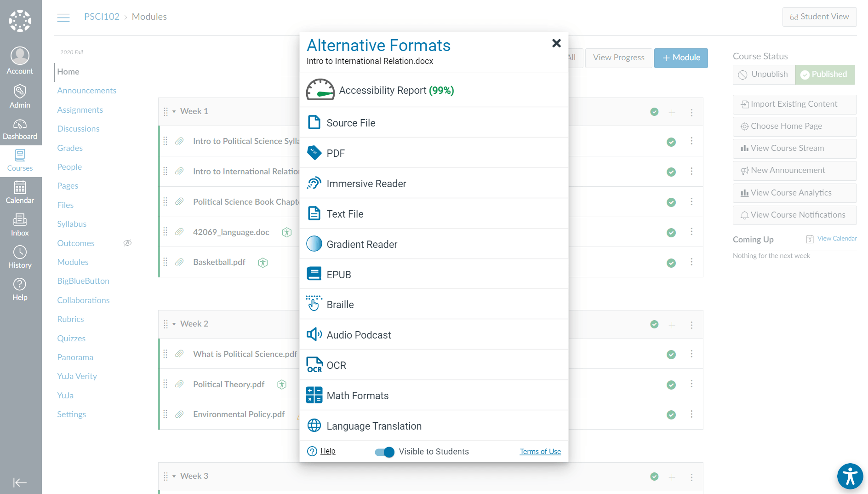The image size is (868, 494).
Task: Collapse the Week 2 module
Action: (x=174, y=324)
